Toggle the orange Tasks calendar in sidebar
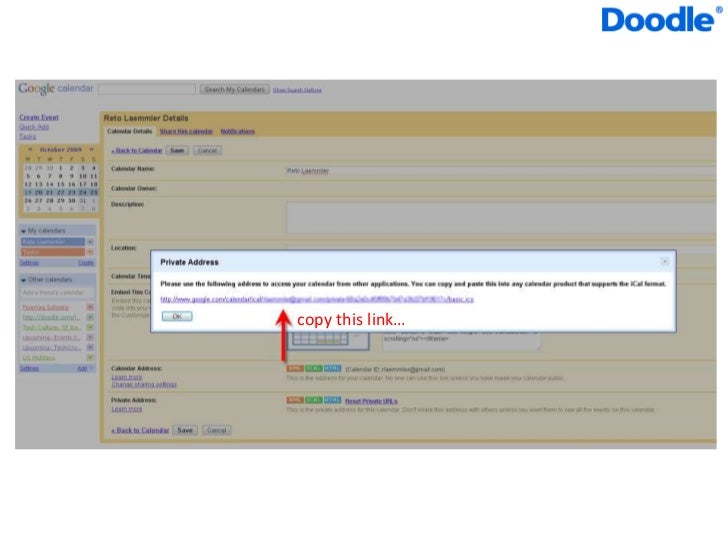This screenshot has width=728, height=546. coord(53,252)
